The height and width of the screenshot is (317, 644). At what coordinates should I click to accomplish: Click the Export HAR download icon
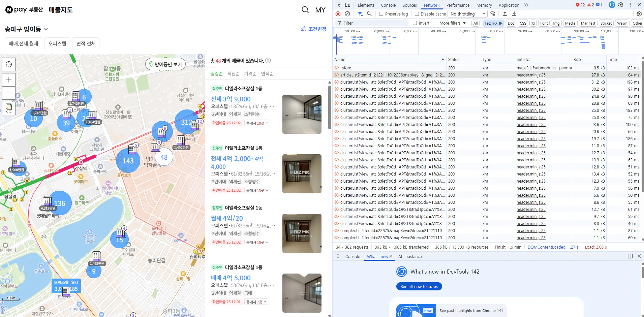click(x=514, y=14)
